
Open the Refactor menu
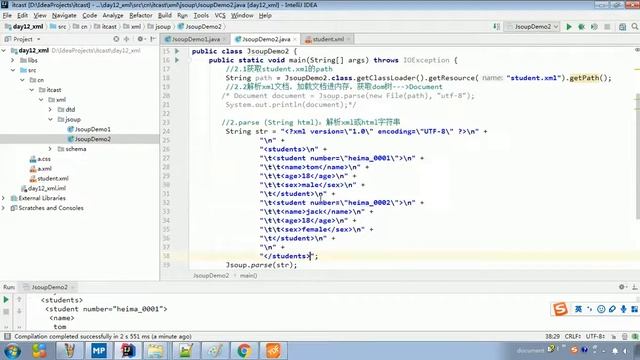(141, 16)
